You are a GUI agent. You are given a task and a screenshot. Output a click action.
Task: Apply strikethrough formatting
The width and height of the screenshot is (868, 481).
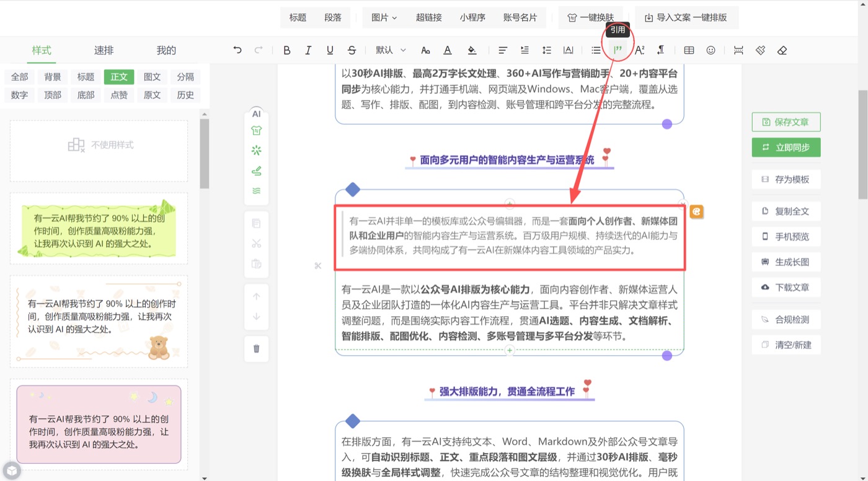click(x=352, y=50)
